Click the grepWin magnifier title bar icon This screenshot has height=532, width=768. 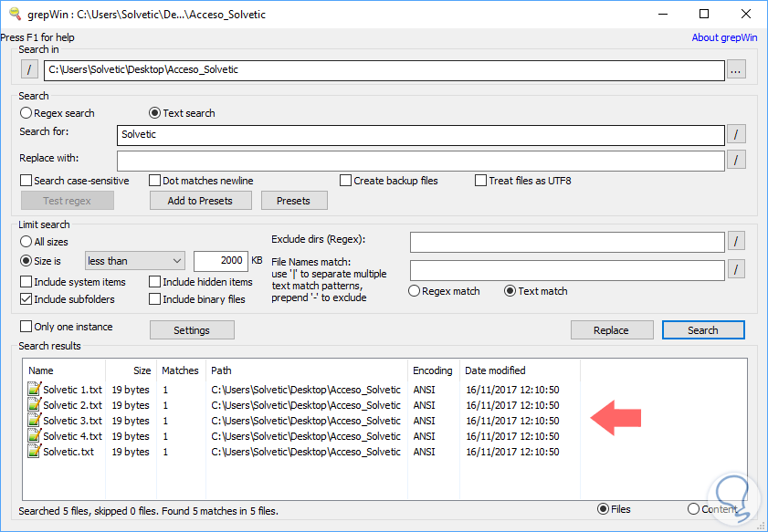[16, 15]
